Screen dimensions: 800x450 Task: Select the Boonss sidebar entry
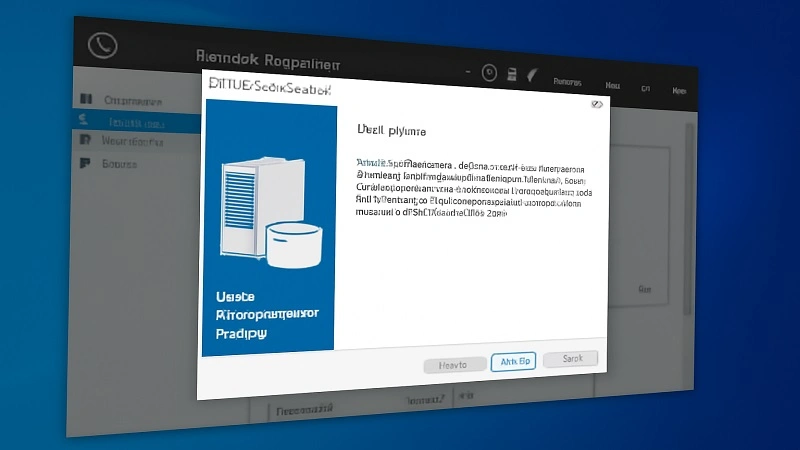point(119,164)
